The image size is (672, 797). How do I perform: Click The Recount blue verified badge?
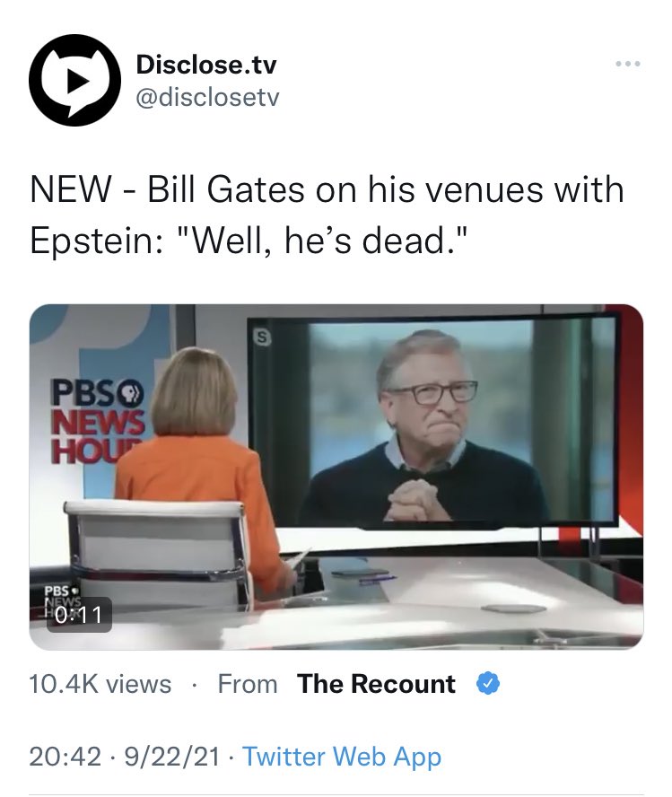click(488, 683)
